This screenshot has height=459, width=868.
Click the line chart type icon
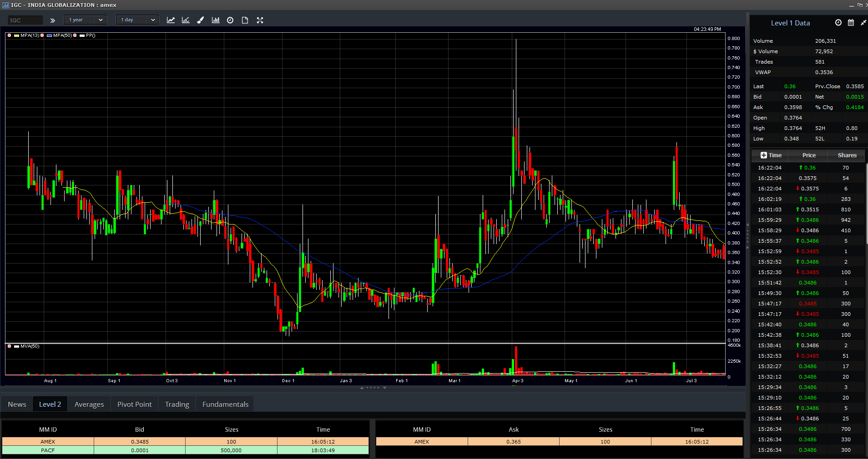[x=171, y=20]
